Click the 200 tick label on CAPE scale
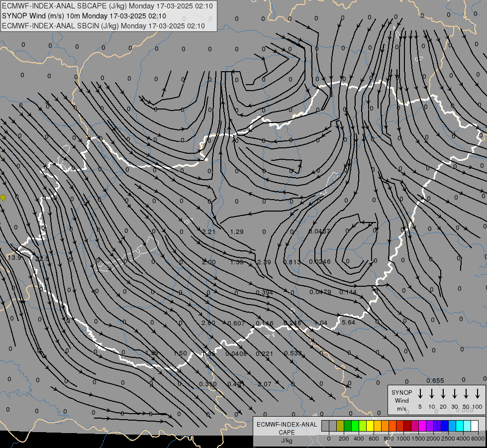This screenshot has height=448, width=487. (344, 439)
